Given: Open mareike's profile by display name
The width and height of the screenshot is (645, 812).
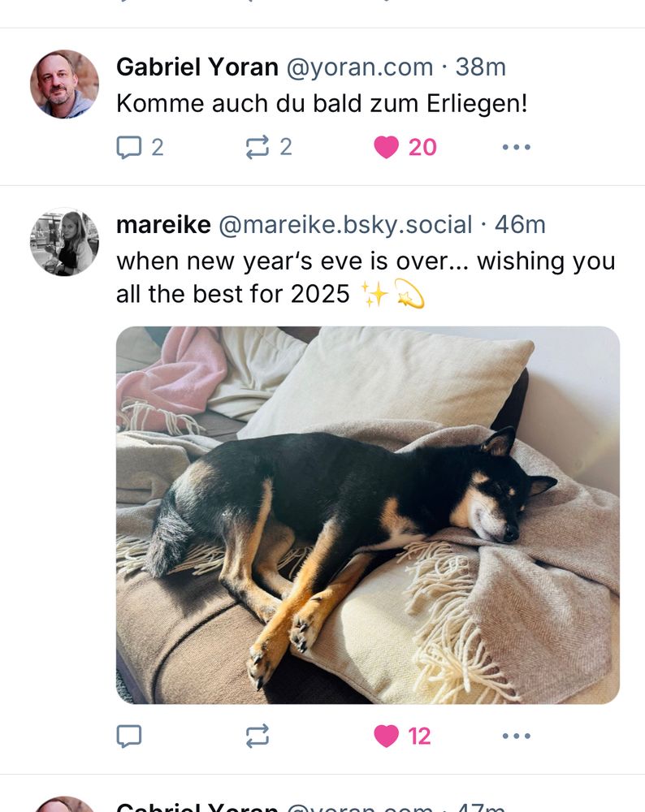Looking at the screenshot, I should coord(164,225).
